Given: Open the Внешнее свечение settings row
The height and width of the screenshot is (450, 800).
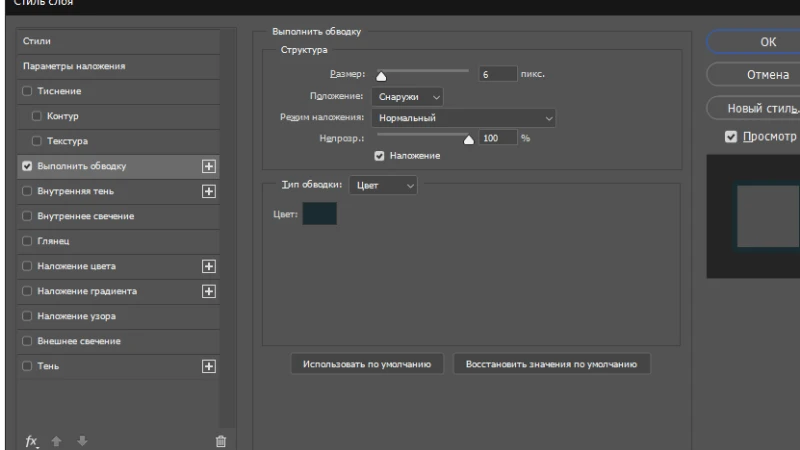Looking at the screenshot, I should click(118, 341).
